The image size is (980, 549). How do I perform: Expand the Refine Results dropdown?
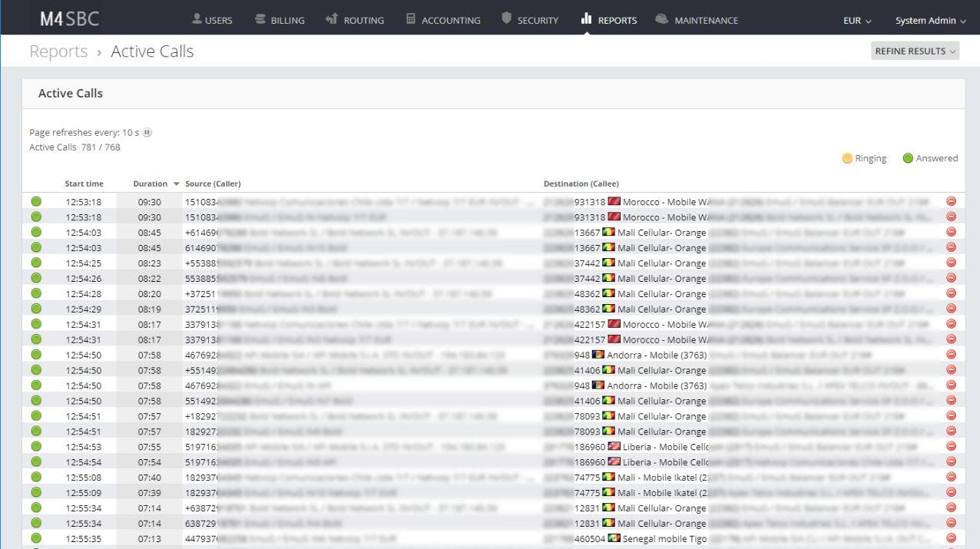[x=915, y=51]
